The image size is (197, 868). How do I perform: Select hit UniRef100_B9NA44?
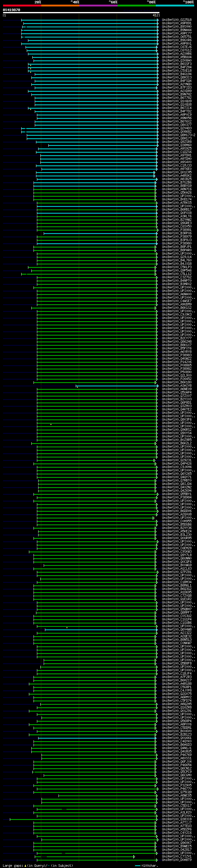[177, 30]
